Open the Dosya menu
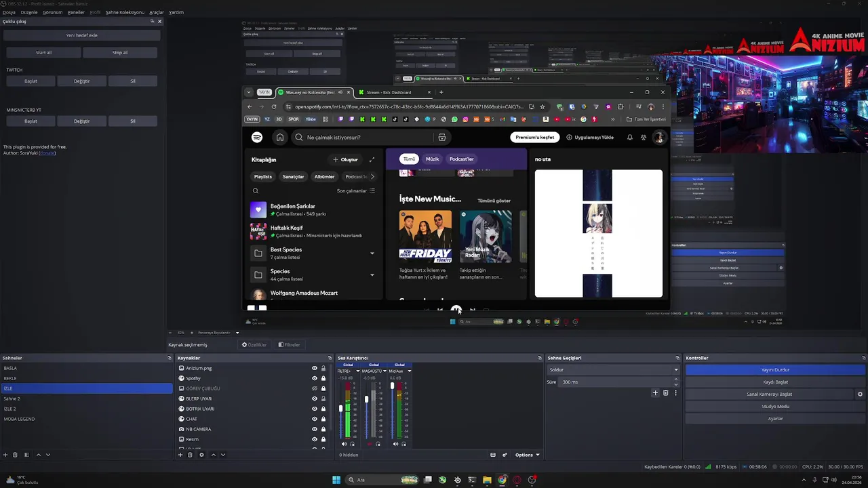The image size is (868, 488). 9,12
